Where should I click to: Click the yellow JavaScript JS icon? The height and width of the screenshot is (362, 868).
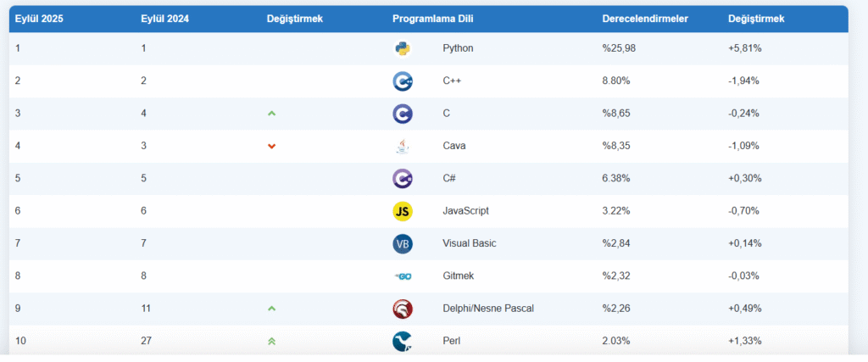coord(403,211)
